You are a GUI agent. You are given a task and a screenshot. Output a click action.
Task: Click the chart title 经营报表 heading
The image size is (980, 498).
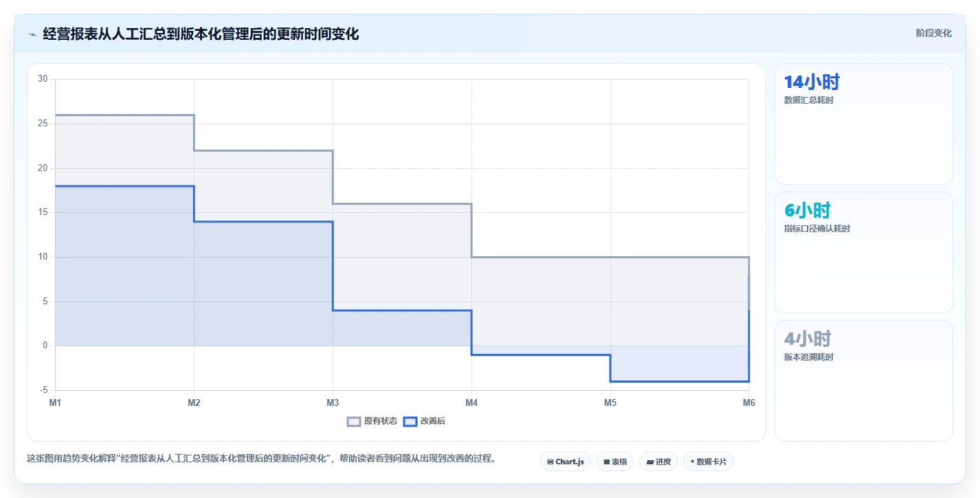point(201,34)
